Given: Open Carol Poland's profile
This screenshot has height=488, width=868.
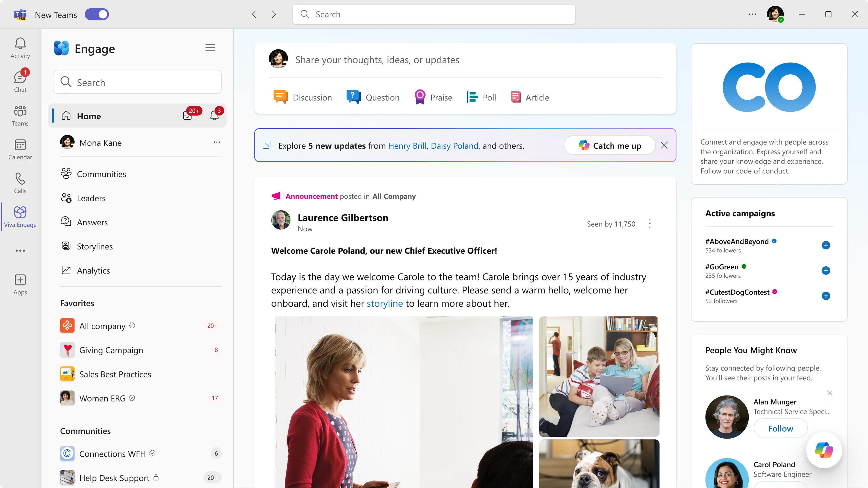Looking at the screenshot, I should click(x=774, y=464).
